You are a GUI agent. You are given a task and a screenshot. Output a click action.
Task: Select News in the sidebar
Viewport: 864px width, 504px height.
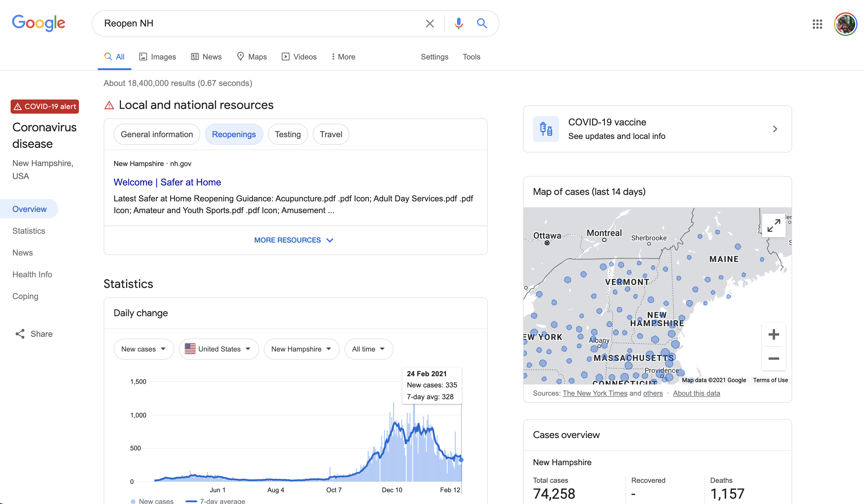pyautogui.click(x=23, y=252)
